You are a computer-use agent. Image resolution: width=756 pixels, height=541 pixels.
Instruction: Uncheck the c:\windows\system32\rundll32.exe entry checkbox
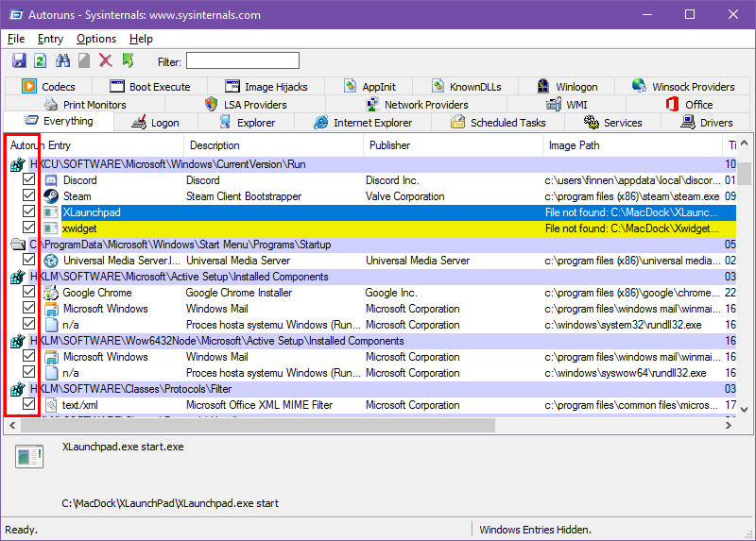29,324
